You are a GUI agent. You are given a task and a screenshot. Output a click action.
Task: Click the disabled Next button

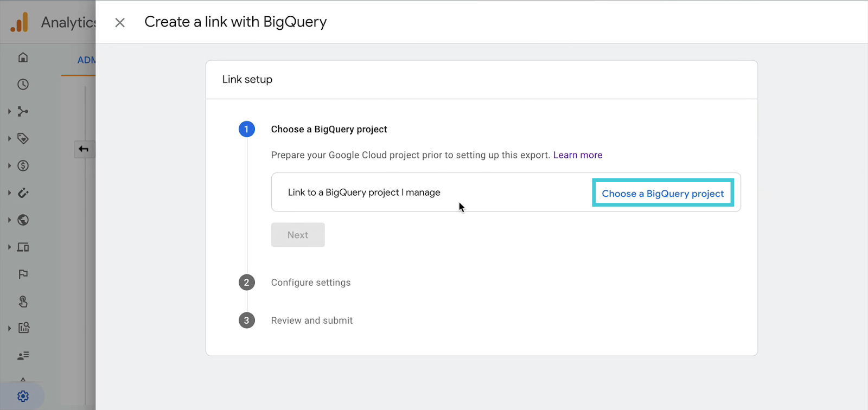pos(298,235)
